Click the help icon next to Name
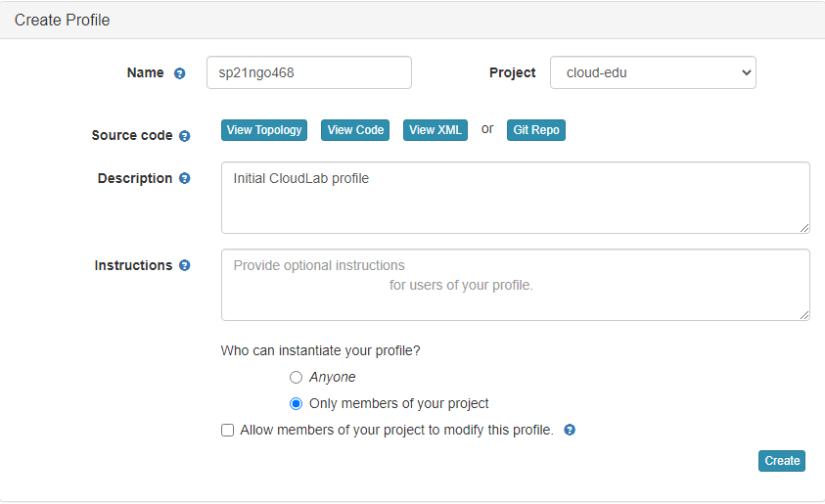The image size is (825, 504). tap(179, 73)
